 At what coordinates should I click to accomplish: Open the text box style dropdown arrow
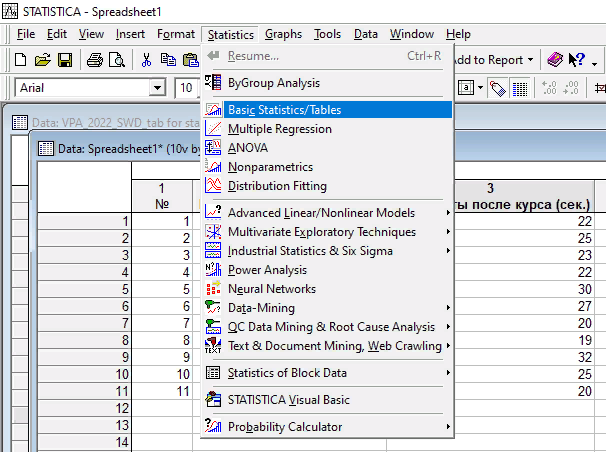[x=480, y=88]
